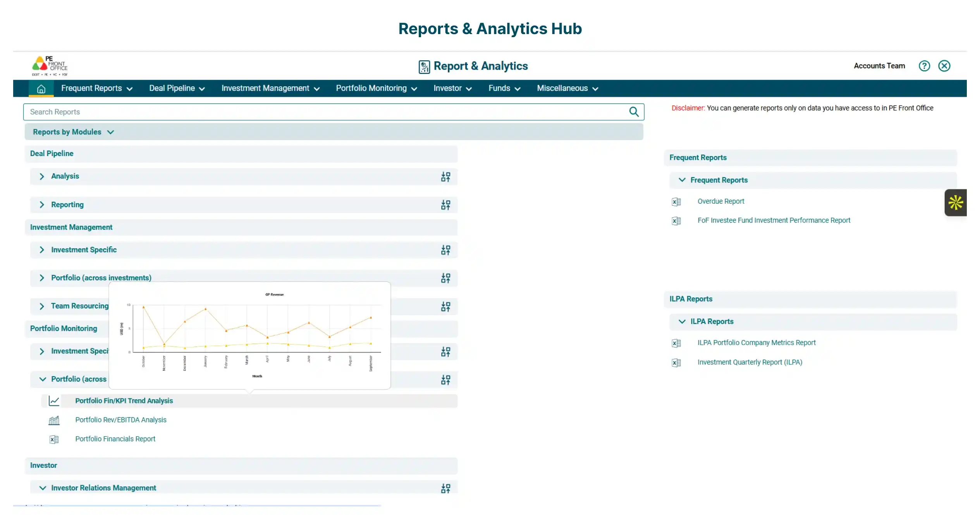980x515 pixels.
Task: Click Portfolio (across investments) row layout icon
Action: point(445,278)
